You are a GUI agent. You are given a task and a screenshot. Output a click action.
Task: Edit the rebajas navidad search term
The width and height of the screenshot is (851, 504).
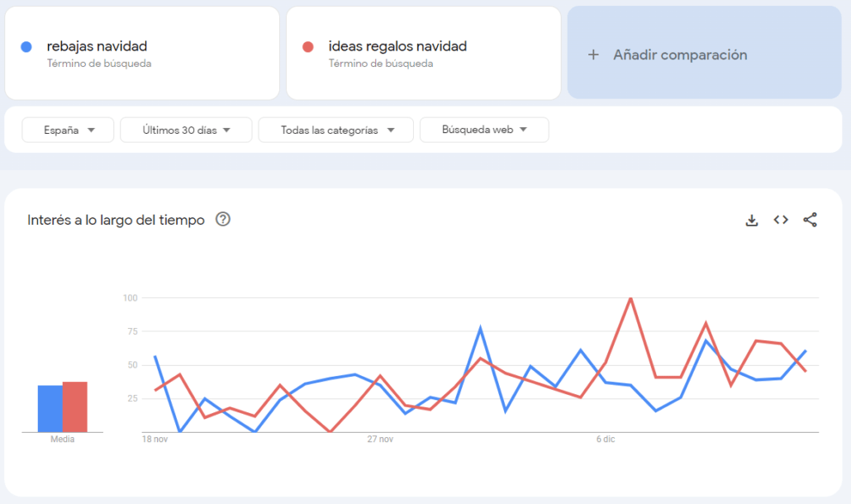(97, 46)
